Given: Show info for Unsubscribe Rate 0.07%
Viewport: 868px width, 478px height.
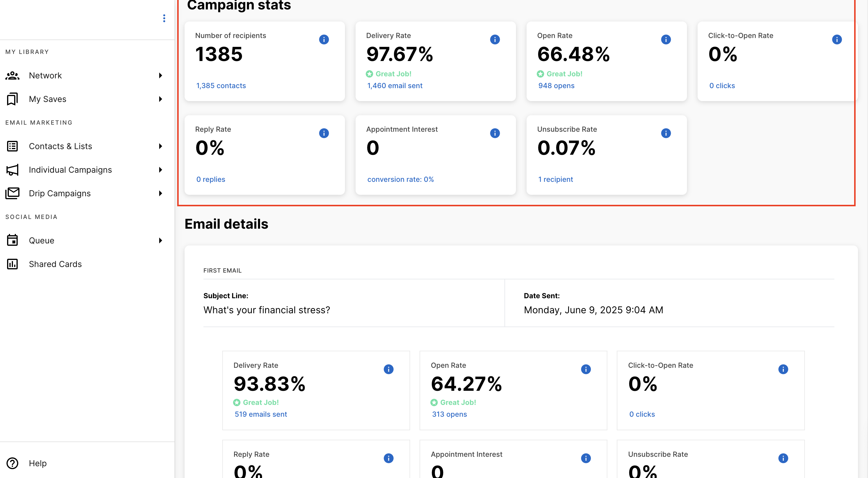Looking at the screenshot, I should [x=666, y=133].
